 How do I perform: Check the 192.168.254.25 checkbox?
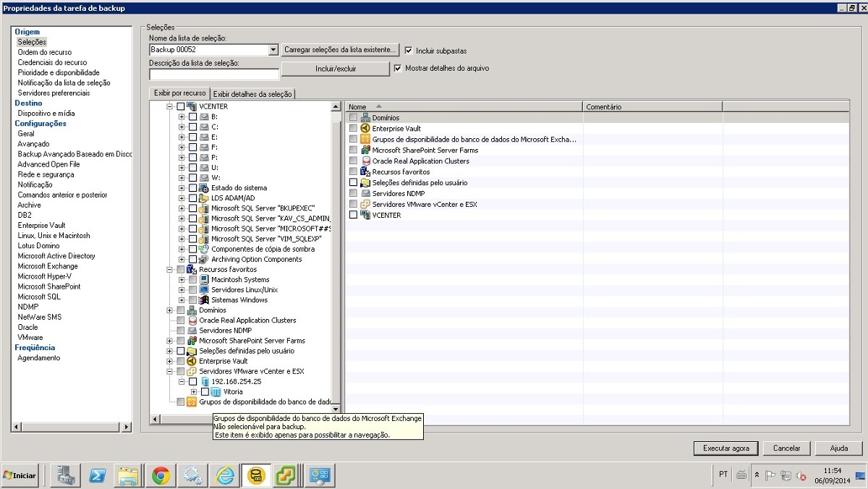(192, 381)
